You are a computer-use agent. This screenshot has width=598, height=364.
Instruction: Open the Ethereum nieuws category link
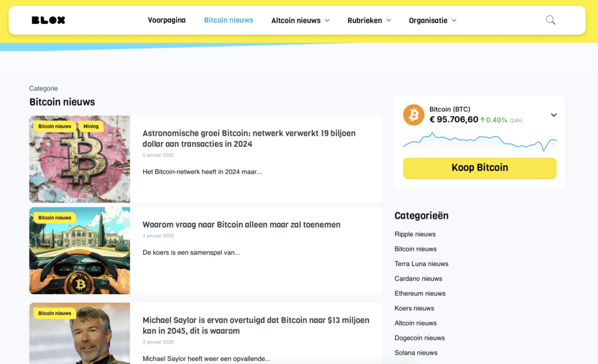[420, 293]
